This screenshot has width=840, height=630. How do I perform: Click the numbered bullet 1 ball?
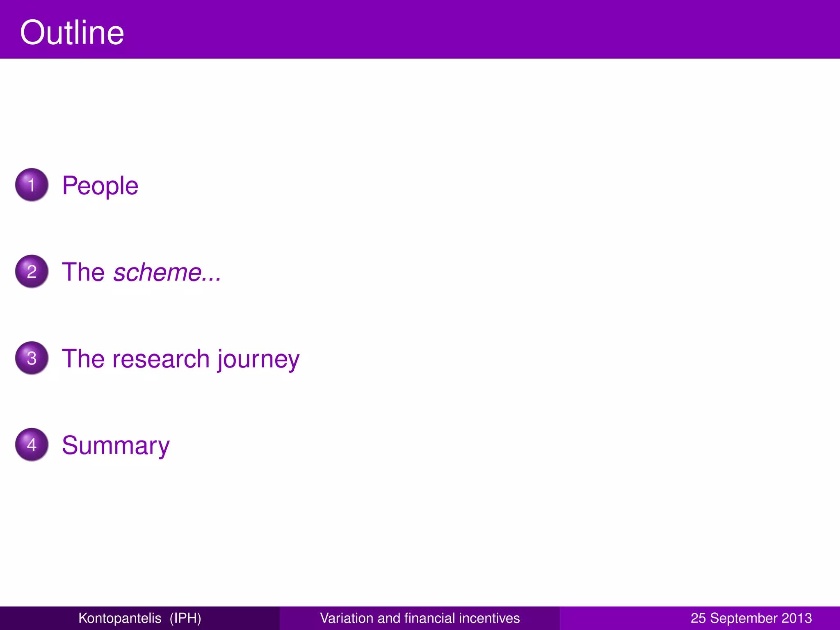[x=32, y=185]
